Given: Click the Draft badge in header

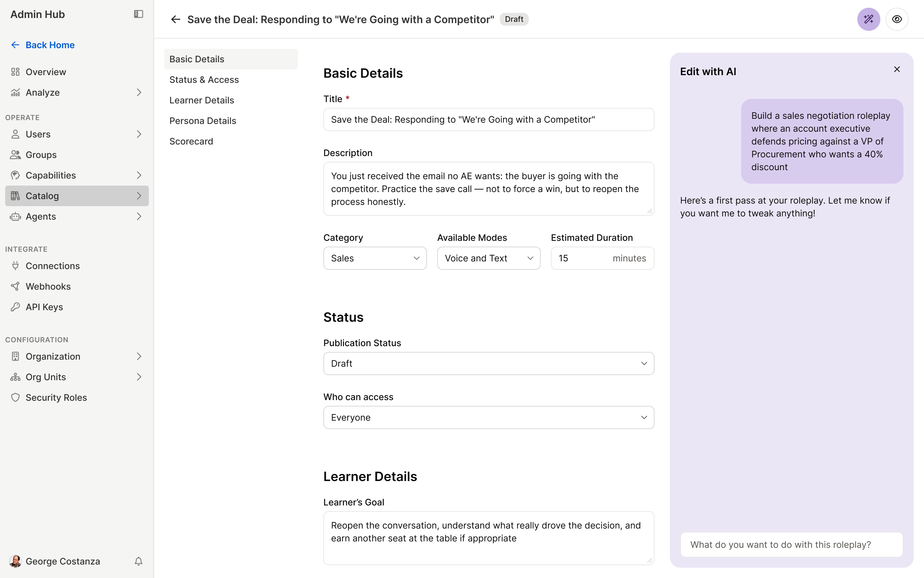Looking at the screenshot, I should pos(514,19).
